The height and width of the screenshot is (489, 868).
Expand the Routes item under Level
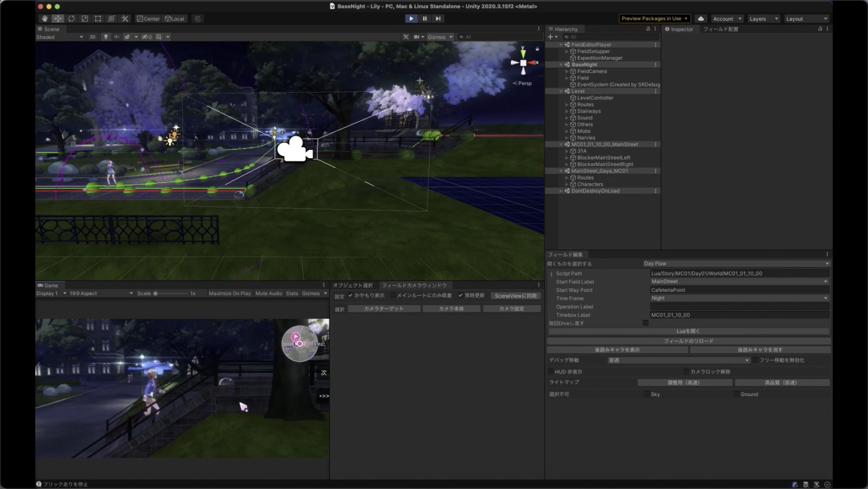tap(567, 105)
